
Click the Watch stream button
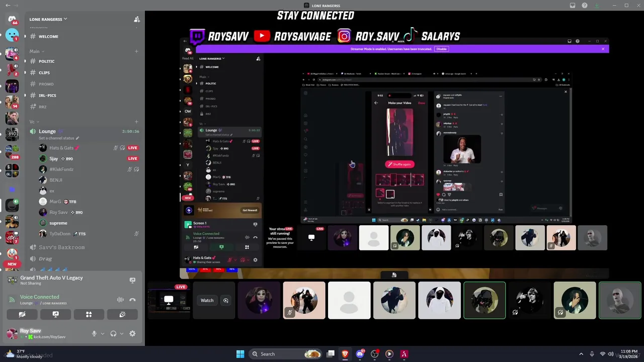click(207, 301)
